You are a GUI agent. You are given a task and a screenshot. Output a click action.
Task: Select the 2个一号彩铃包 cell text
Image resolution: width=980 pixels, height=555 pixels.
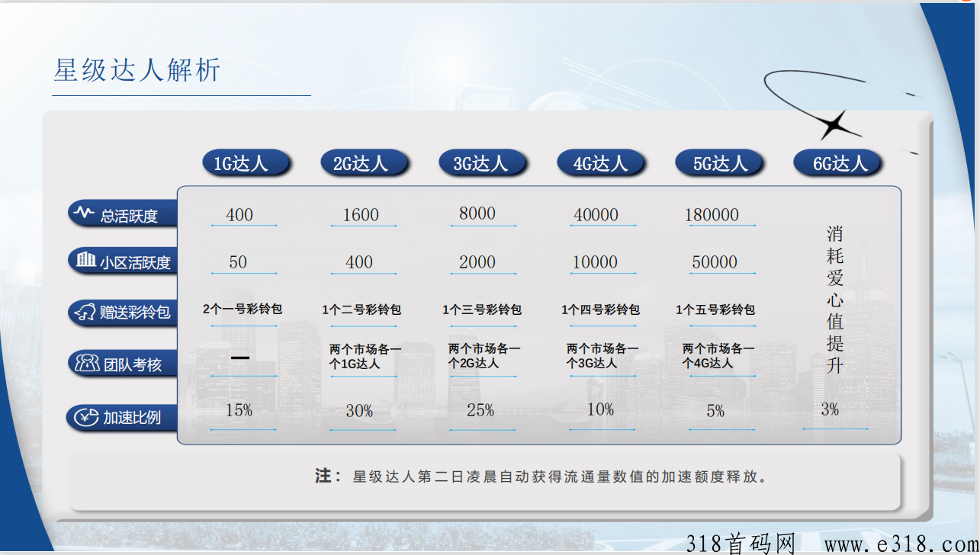point(243,310)
